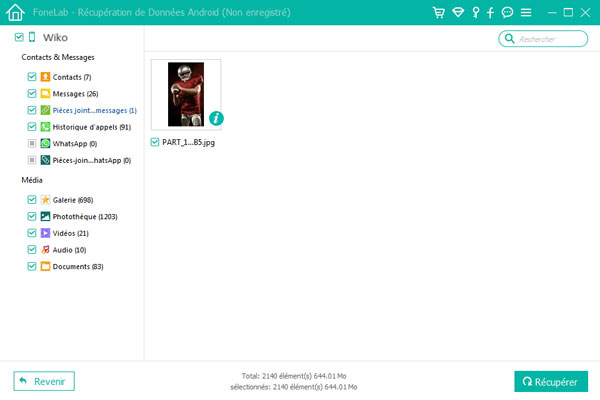Screen dimensions: 600x400
Task: Uncheck the Documents (83) checkbox
Action: pyautogui.click(x=32, y=266)
